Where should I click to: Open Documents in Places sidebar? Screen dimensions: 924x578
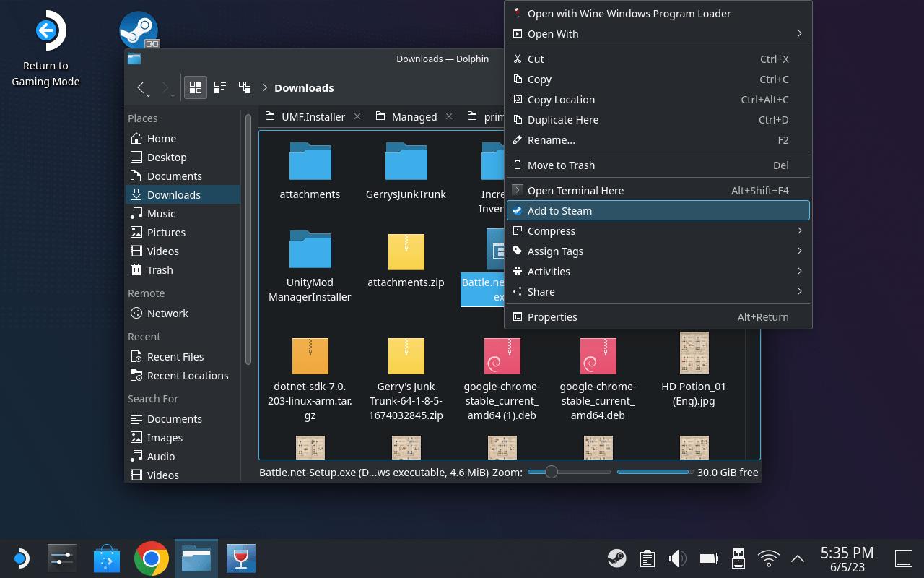tap(174, 176)
